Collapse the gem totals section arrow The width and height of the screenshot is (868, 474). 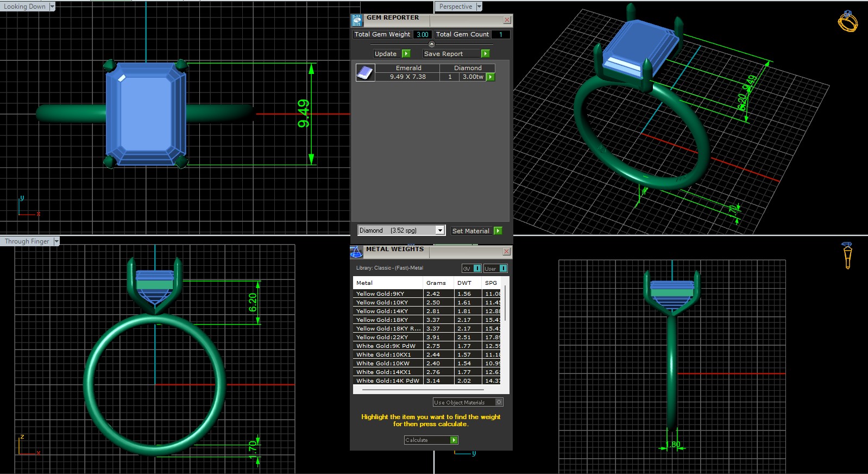[x=432, y=44]
